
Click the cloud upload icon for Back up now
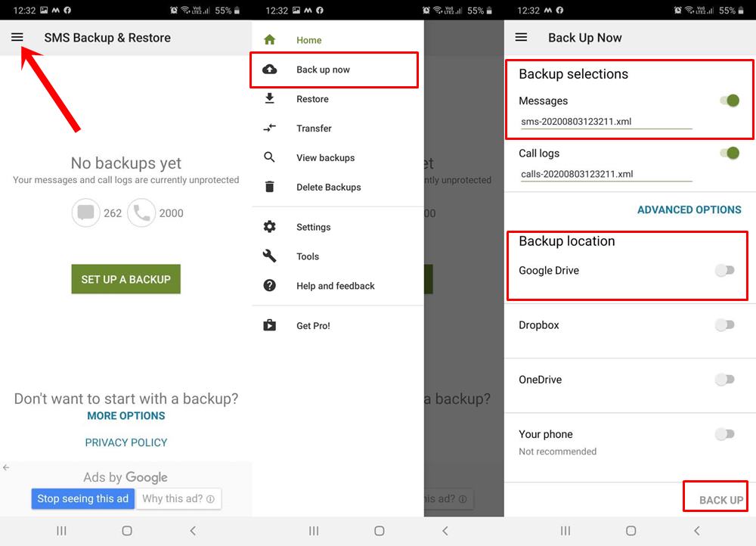coord(270,70)
